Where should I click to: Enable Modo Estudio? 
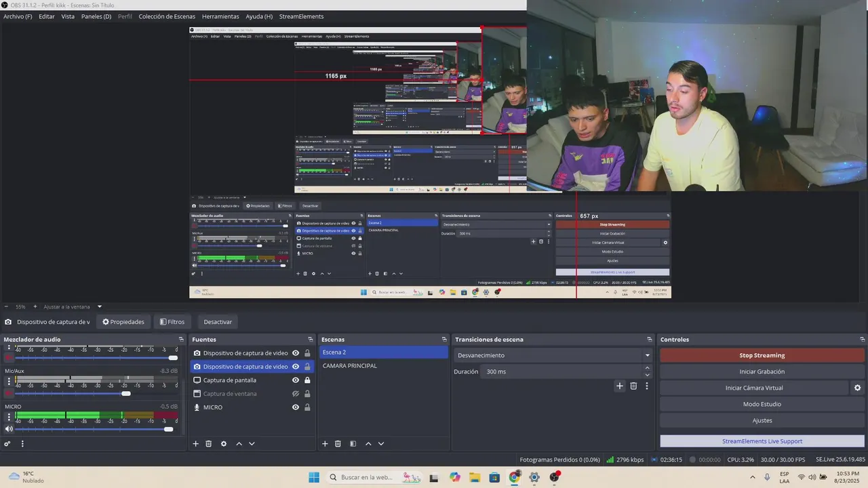pyautogui.click(x=762, y=404)
